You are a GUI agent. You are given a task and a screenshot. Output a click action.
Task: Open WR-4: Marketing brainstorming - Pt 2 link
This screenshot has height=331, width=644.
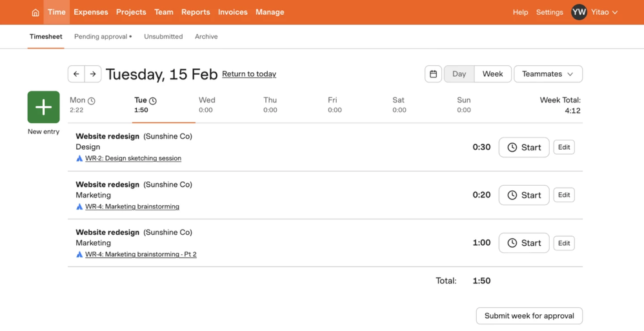(x=141, y=254)
